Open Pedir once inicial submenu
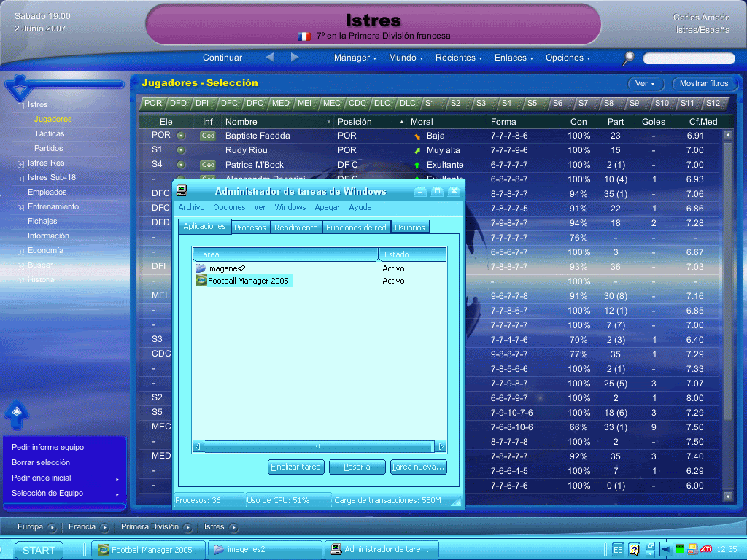This screenshot has height=560, width=747. [64, 478]
